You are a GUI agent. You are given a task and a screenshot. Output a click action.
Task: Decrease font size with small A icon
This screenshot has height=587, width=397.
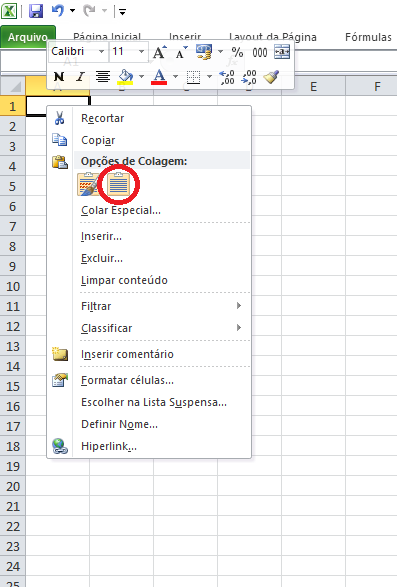click(x=181, y=53)
